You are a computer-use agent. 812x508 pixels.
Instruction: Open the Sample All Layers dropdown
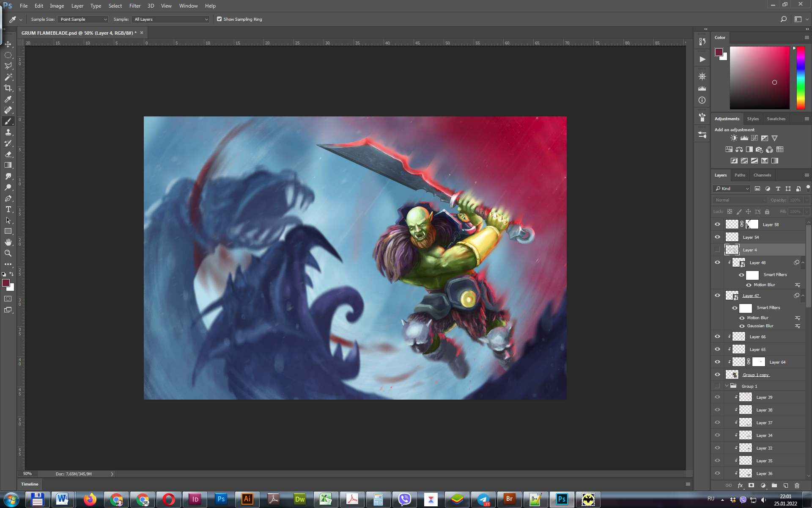170,19
